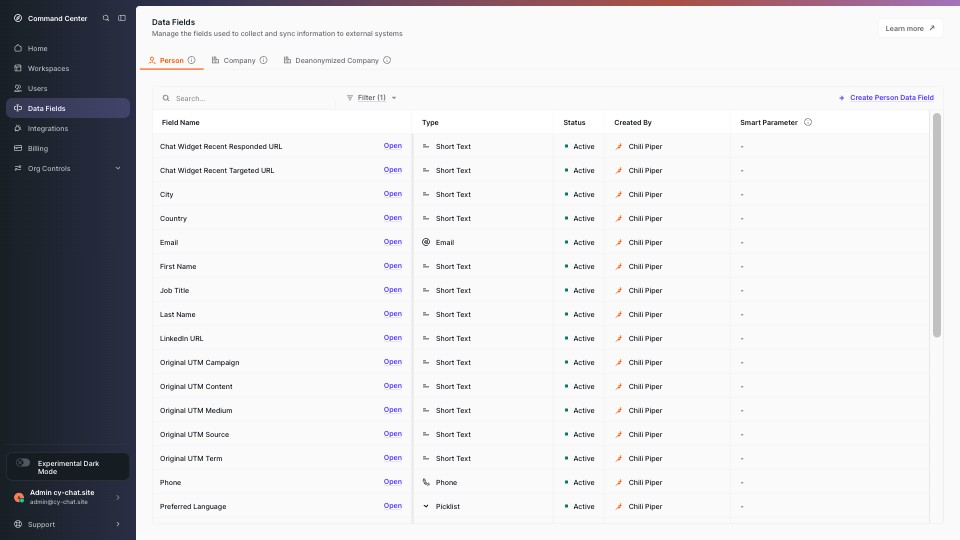
Task: Open Billing in sidebar
Action: [x=67, y=148]
